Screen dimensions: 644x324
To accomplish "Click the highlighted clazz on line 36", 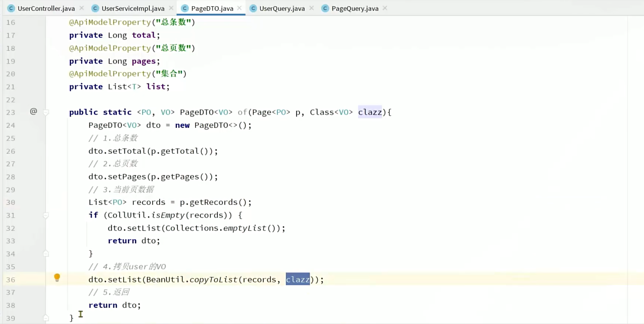I will [x=298, y=280].
